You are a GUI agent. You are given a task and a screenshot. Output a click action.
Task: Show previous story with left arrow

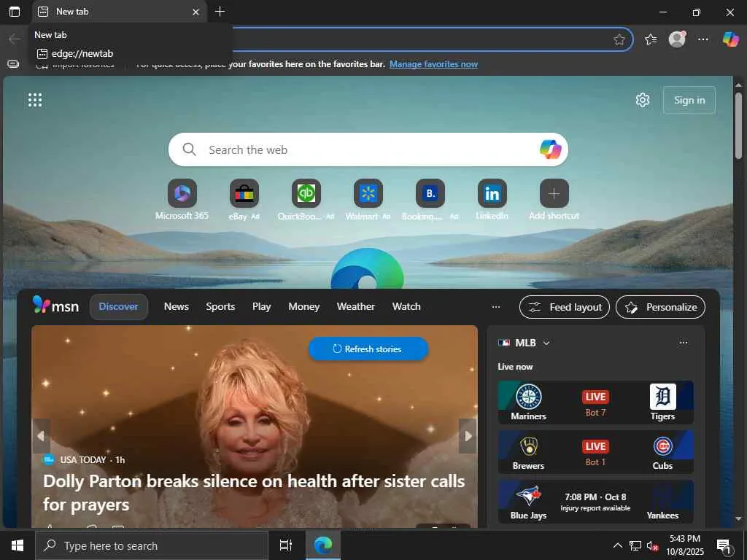[41, 436]
